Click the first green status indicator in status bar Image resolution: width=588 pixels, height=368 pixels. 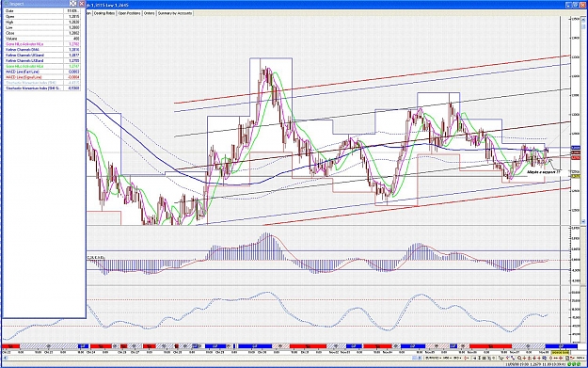(x=569, y=364)
